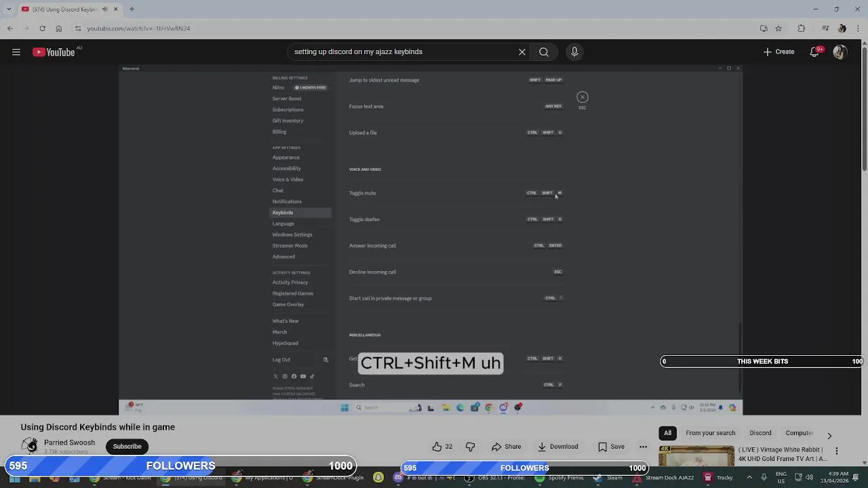Select the Discord filter chip
This screenshot has width=868, height=488.
point(760,433)
